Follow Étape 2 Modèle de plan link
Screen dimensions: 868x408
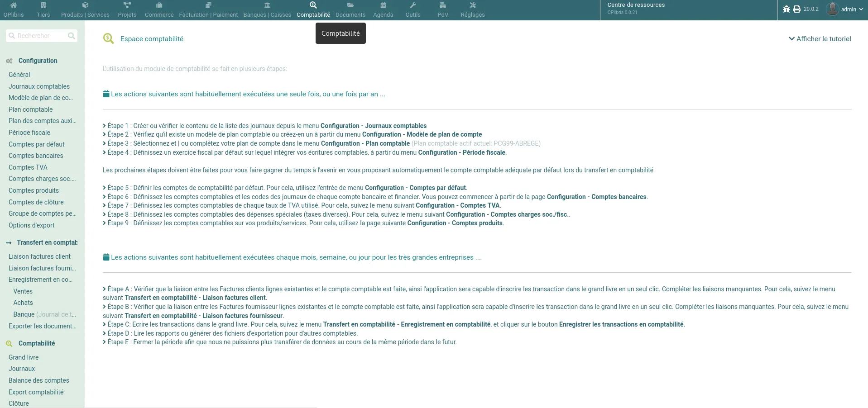coord(422,134)
